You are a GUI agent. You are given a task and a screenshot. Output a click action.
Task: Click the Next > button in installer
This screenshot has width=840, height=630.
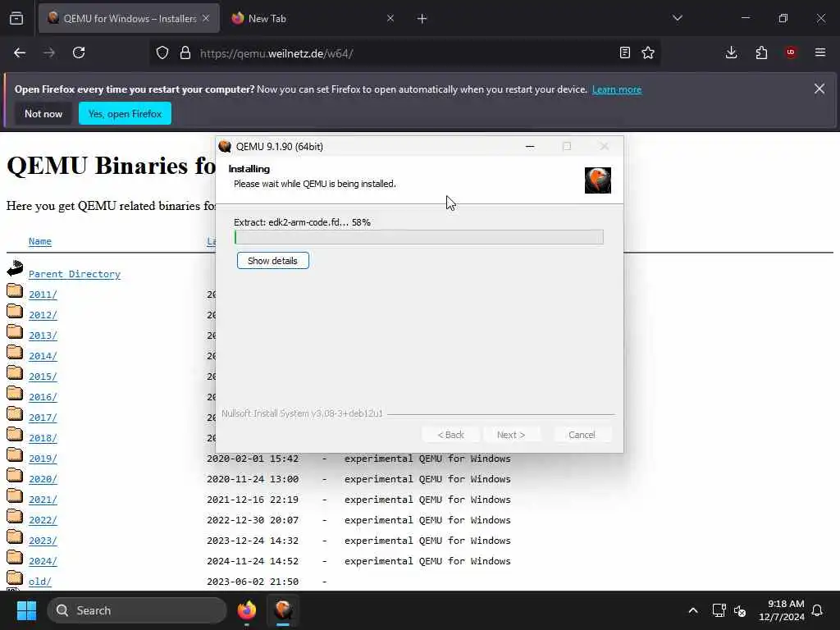(x=510, y=435)
